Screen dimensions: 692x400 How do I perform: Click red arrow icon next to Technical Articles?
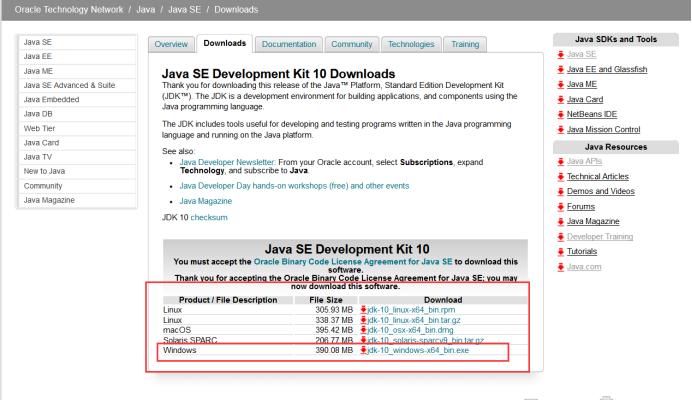(560, 177)
